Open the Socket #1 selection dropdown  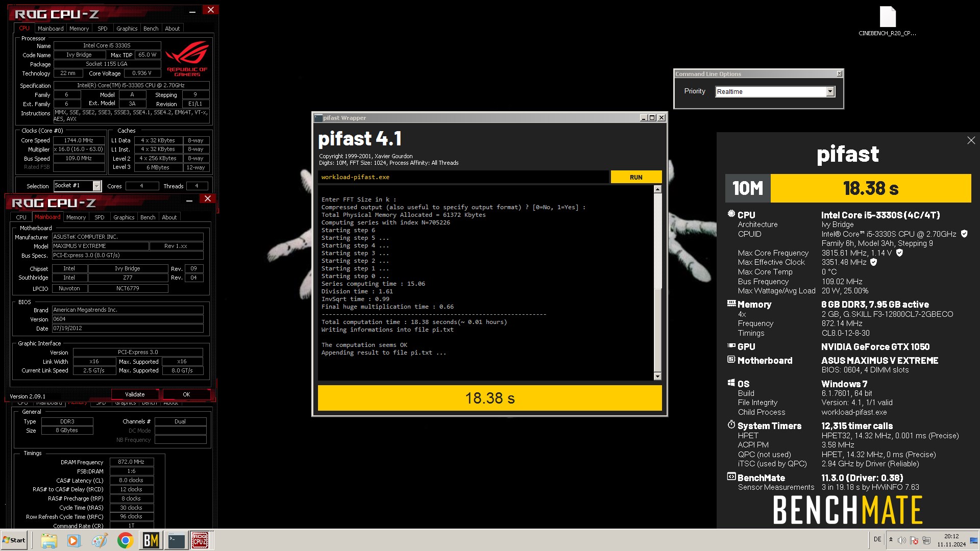click(x=96, y=186)
